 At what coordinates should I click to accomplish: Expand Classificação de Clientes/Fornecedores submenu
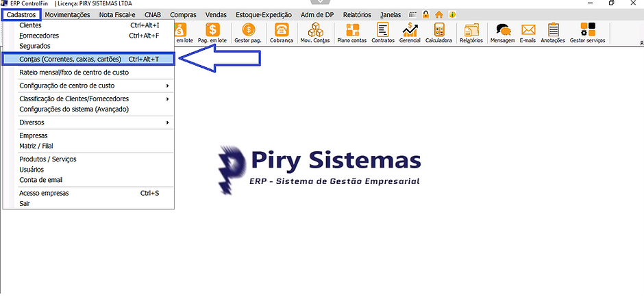tap(88, 99)
